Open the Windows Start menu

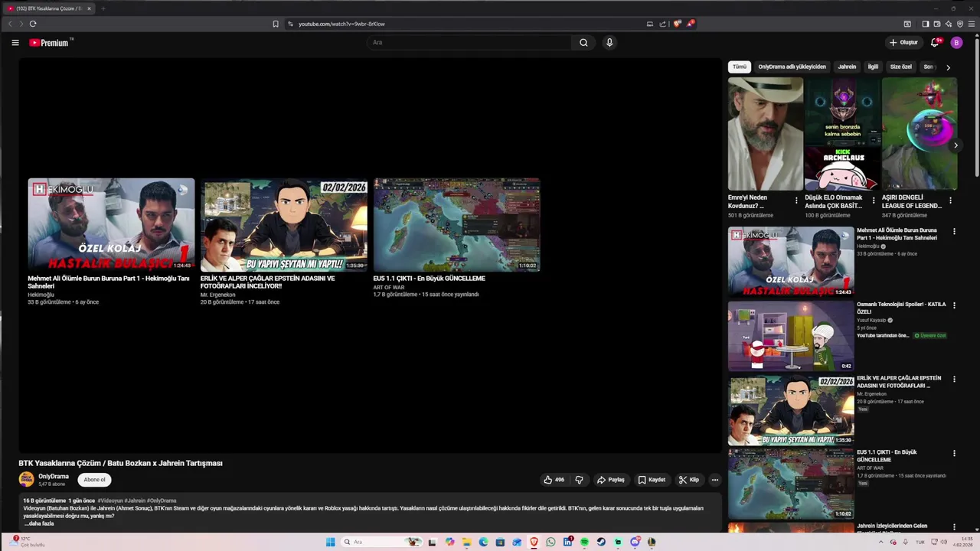coord(330,542)
